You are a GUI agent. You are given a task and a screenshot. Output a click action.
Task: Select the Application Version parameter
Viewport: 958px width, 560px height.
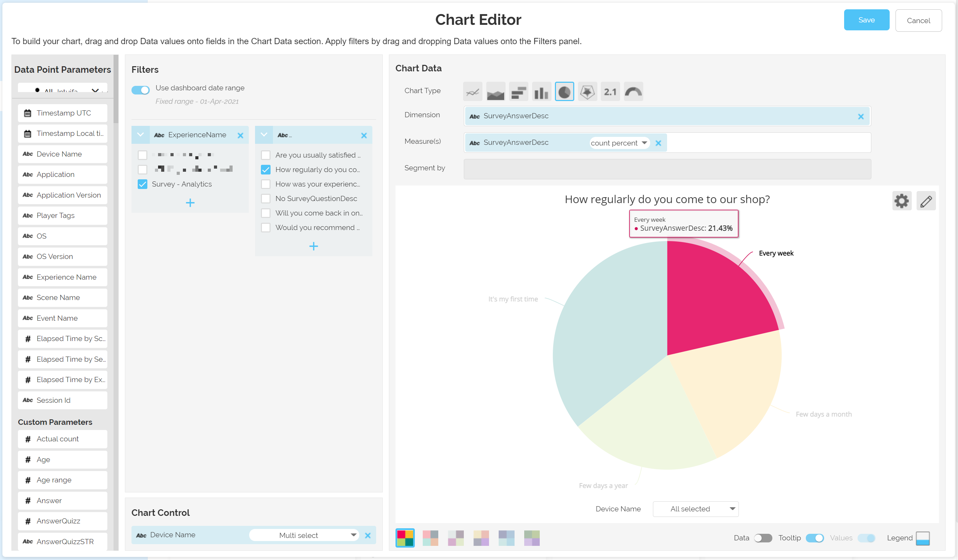63,195
